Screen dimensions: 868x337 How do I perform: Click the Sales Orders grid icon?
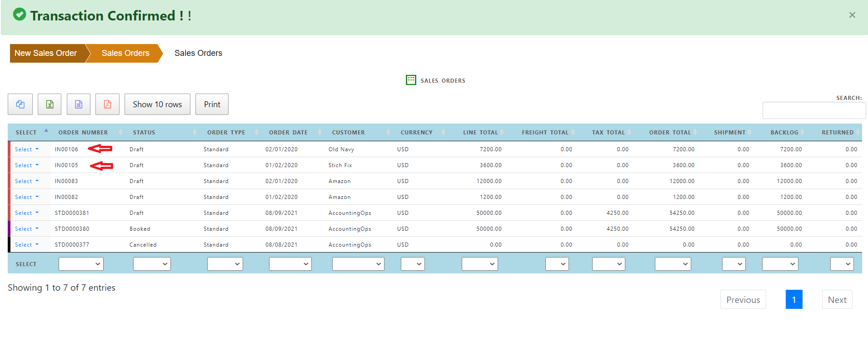[x=411, y=80]
